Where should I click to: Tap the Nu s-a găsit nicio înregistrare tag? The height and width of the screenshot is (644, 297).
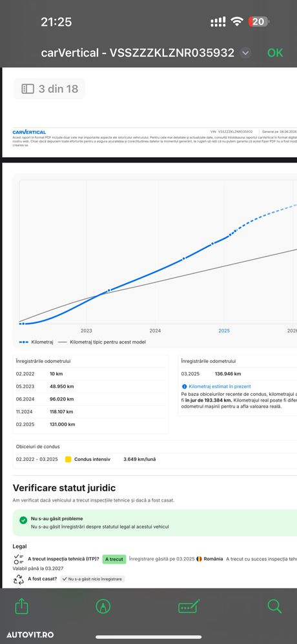[92, 579]
